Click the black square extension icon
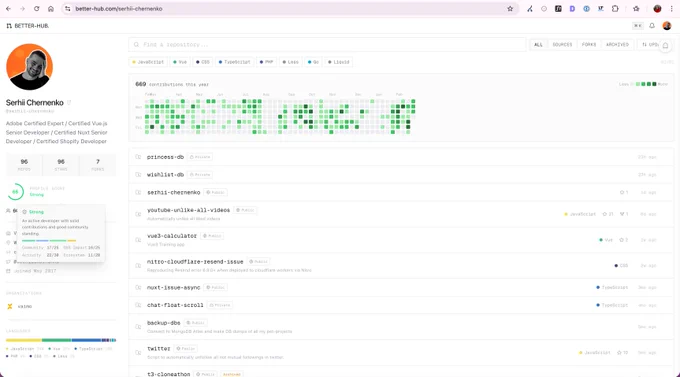Viewport: 680px width, 377px height. tap(558, 9)
